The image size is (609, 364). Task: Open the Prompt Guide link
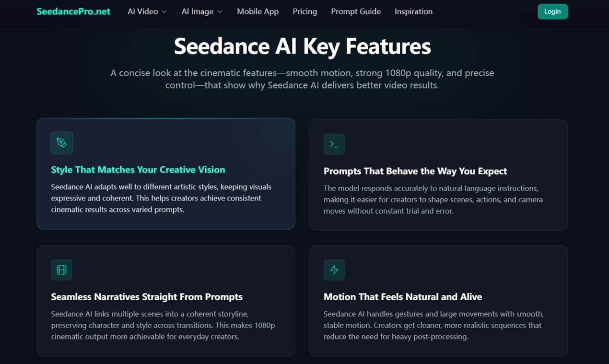pos(356,11)
